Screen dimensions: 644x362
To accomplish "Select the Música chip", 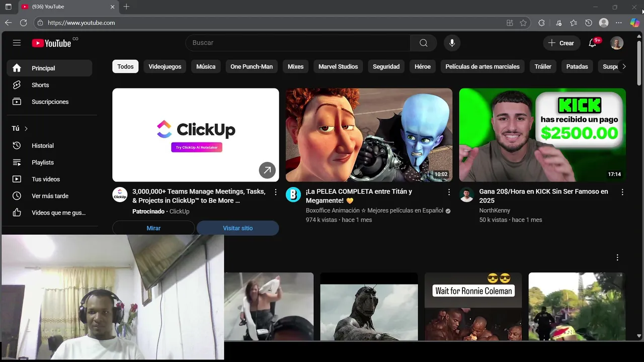I will [x=206, y=66].
